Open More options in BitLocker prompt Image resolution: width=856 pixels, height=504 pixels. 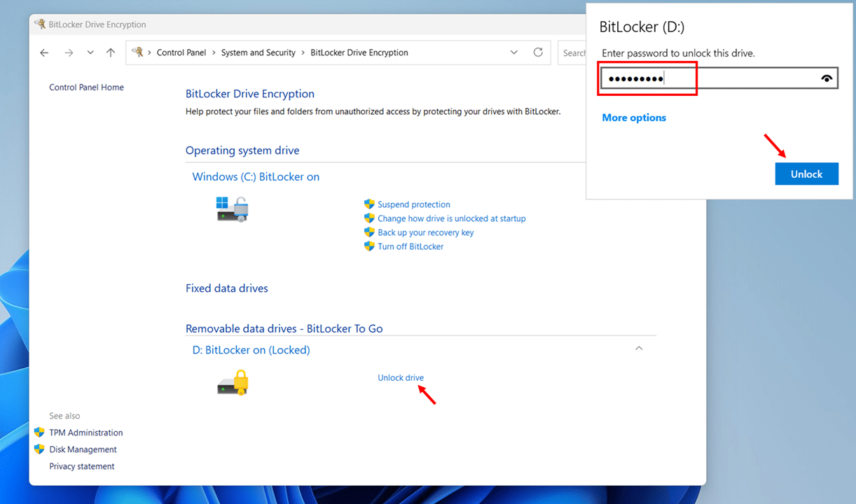click(634, 118)
